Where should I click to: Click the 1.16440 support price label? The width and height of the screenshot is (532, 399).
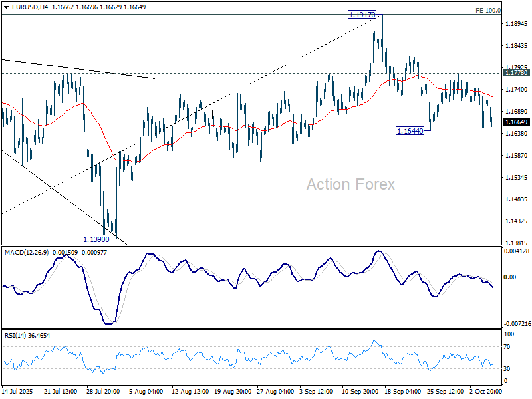coord(410,130)
